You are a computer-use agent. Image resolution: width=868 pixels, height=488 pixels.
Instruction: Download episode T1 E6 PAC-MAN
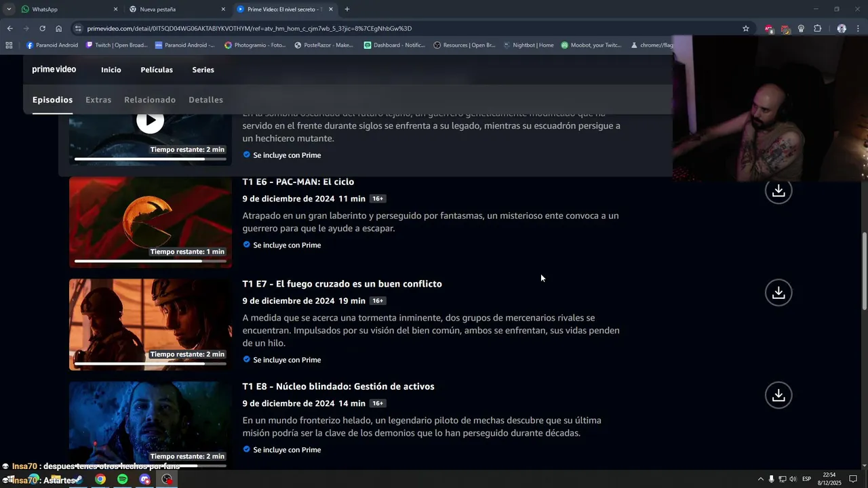(778, 190)
